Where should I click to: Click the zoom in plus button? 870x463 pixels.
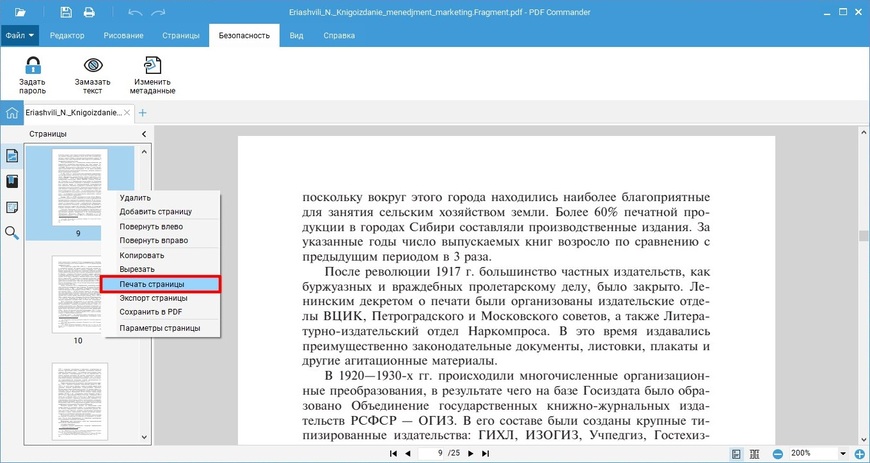pyautogui.click(x=859, y=454)
